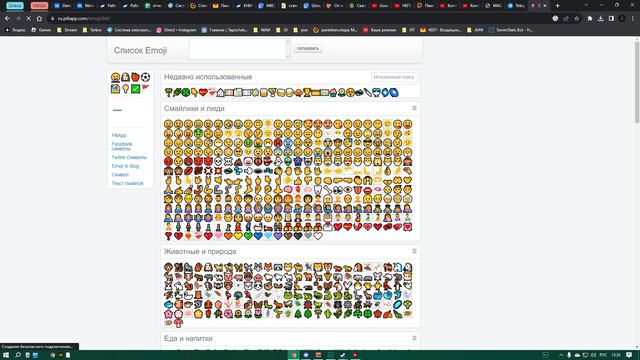This screenshot has height=360, width=640.
Task: Select the orange heart emoji
Action: click(228, 236)
